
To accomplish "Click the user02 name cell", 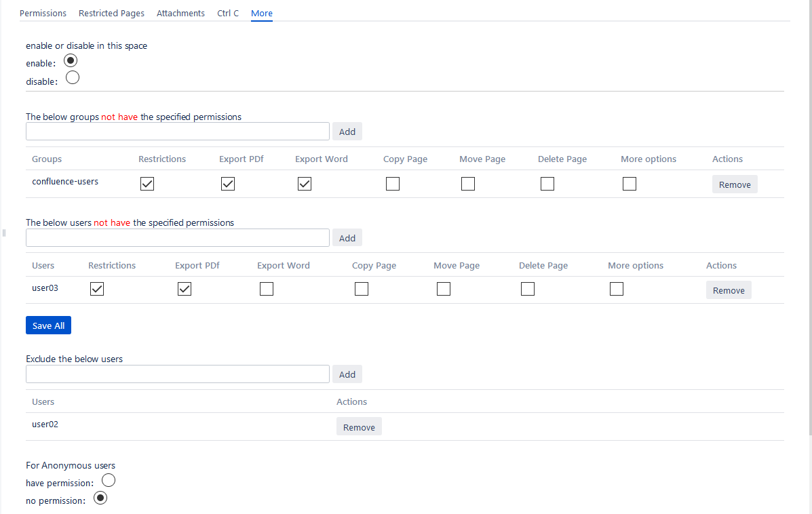I will click(x=45, y=424).
